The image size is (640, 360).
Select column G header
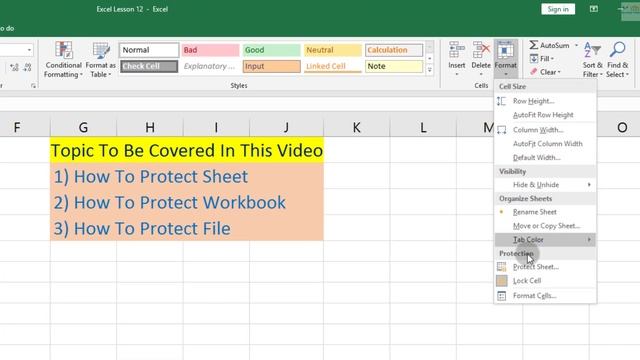(x=83, y=127)
